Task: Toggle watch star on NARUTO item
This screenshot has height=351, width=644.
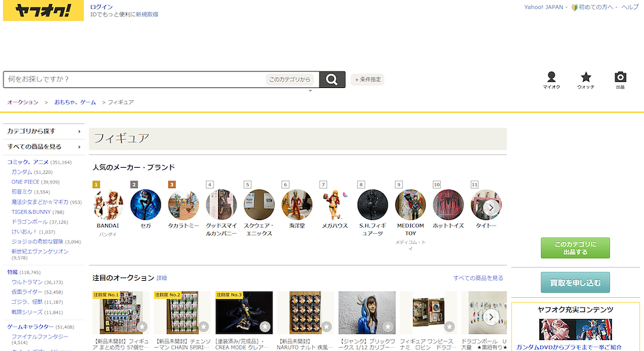Action: 326,326
